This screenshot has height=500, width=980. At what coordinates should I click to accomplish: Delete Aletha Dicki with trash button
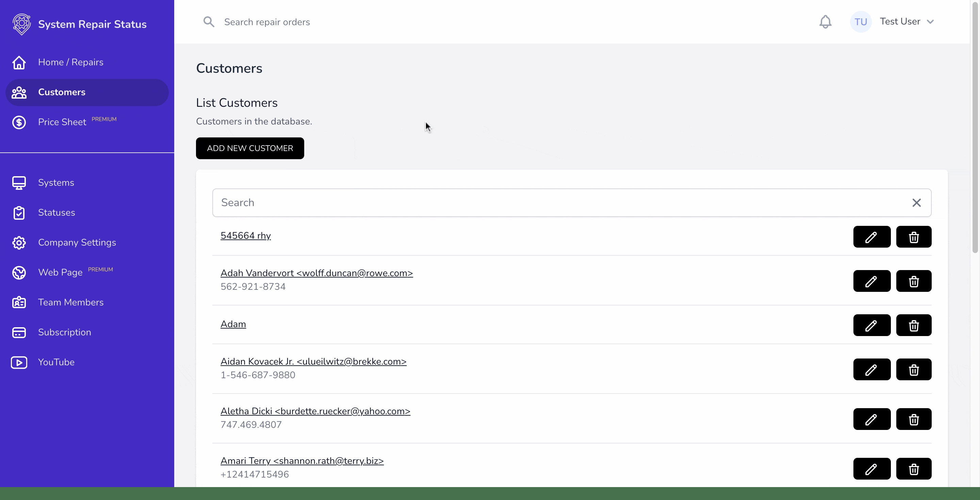coord(913,419)
